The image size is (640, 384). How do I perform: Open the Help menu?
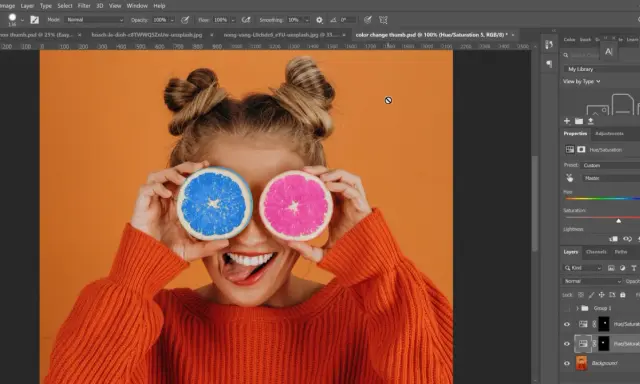click(159, 6)
